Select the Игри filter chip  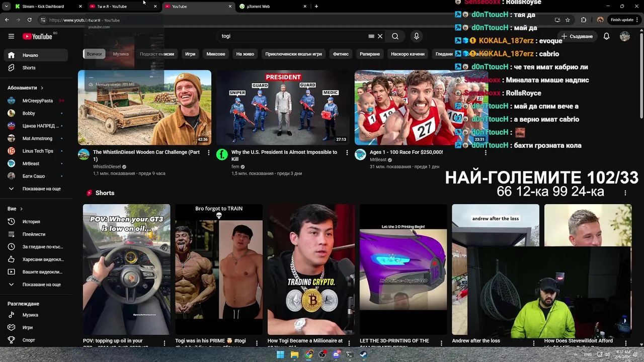[x=190, y=54]
